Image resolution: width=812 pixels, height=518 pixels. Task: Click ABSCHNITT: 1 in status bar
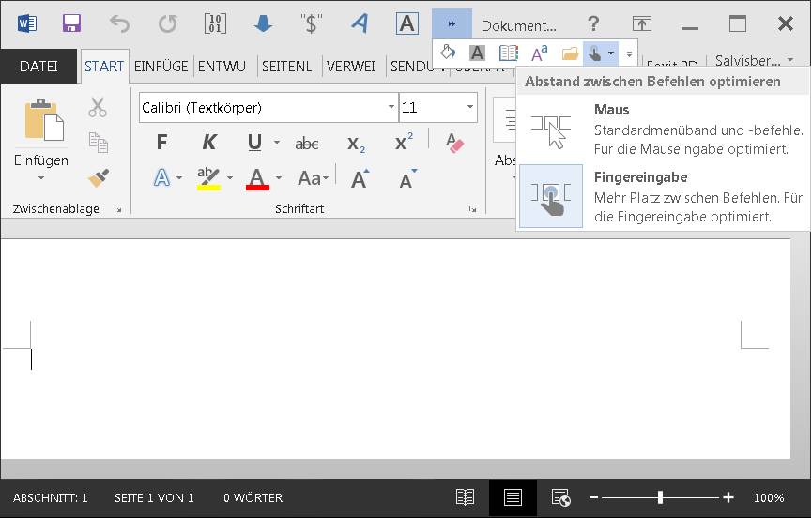(x=51, y=497)
